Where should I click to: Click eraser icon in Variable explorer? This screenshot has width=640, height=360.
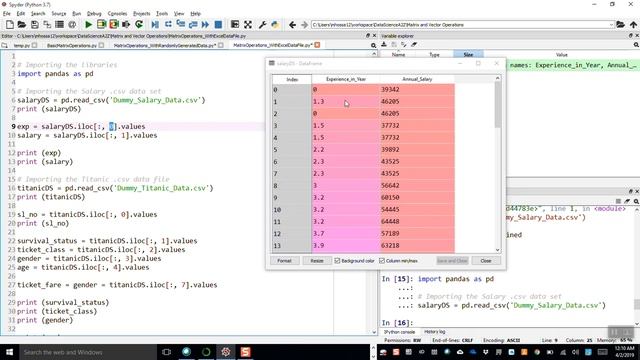(x=414, y=44)
